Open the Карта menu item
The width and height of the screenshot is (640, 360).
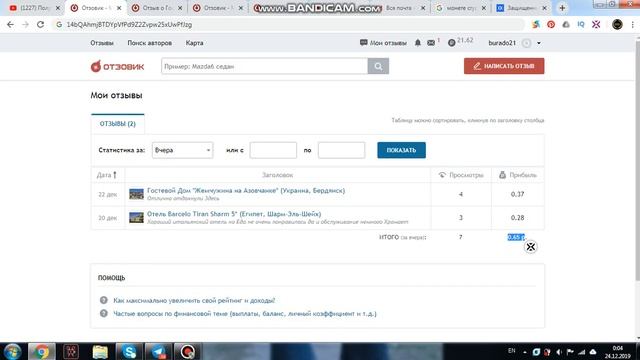click(194, 43)
